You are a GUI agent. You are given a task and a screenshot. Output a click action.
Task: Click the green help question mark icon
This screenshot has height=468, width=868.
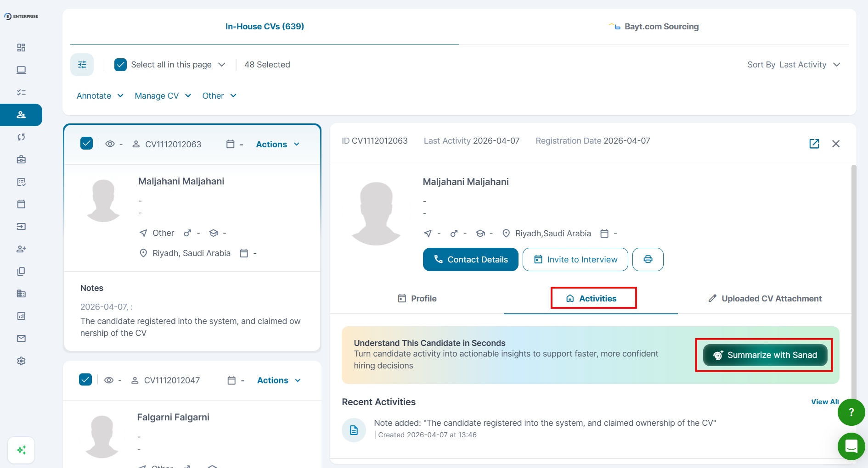[x=851, y=412]
